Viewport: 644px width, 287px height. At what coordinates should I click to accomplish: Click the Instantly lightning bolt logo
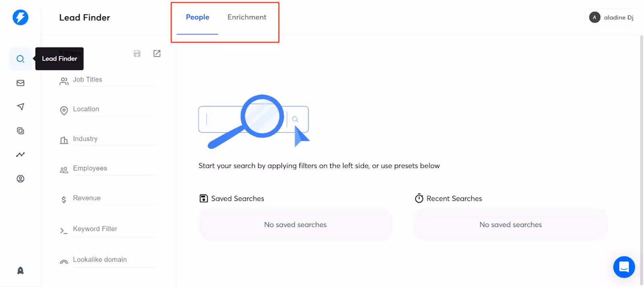[20, 17]
